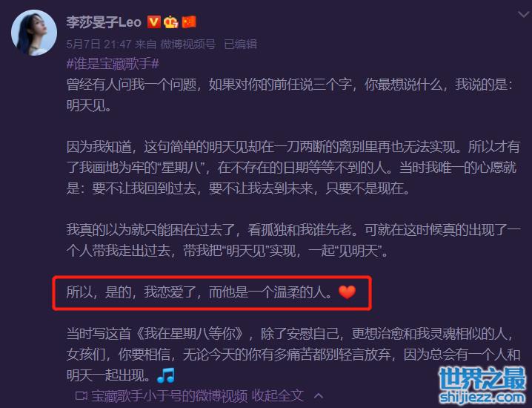
Task: Open the 李莎旻子Leo username link
Action: pos(104,22)
